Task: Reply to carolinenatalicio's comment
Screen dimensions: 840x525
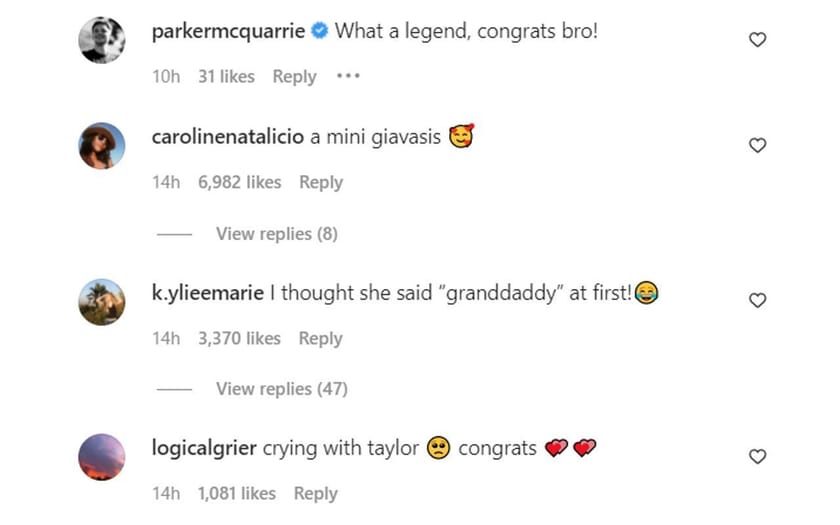Action: [320, 182]
